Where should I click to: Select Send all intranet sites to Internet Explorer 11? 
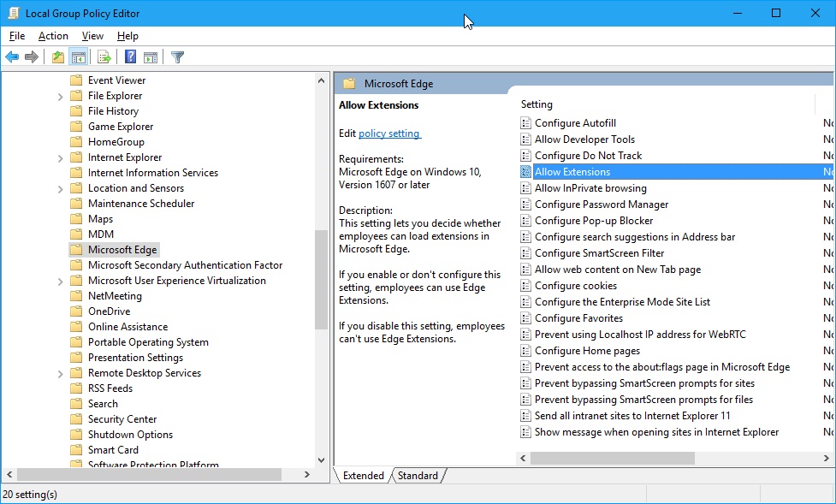[632, 416]
